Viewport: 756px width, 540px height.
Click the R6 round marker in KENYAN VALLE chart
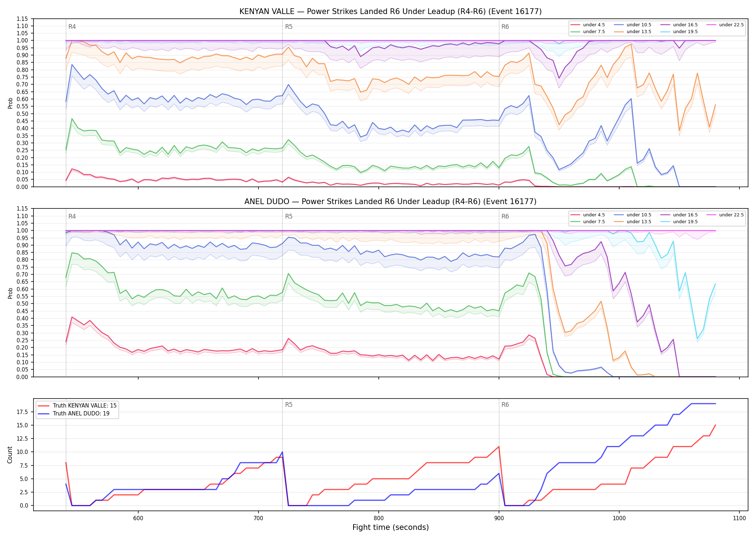(x=505, y=27)
